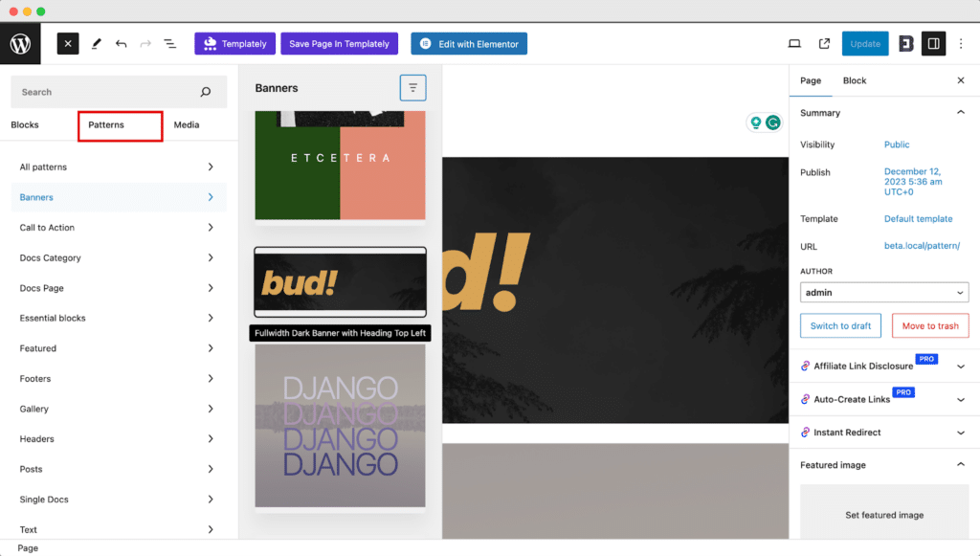
Task: Click the filter icon beside Banners
Action: coord(412,87)
